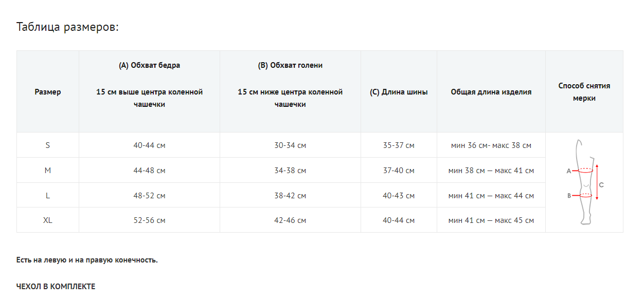Viewport: 644px width, 301px height.
Task: Click the "(C) Длина шины" column header
Action: [x=399, y=92]
